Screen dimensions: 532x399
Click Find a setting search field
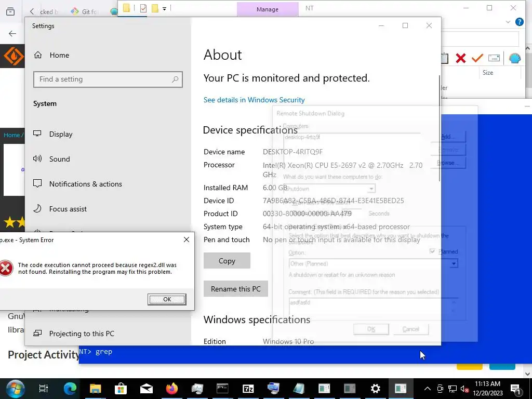108,79
